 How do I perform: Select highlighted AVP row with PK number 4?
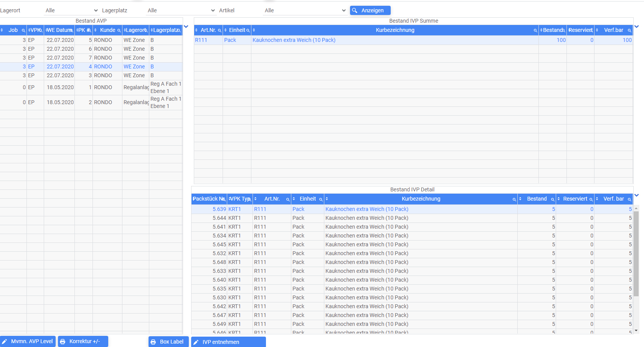point(91,66)
